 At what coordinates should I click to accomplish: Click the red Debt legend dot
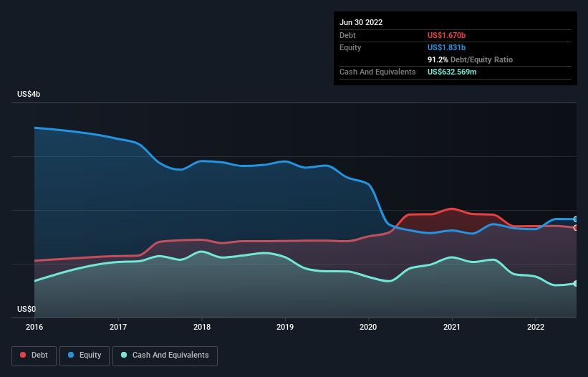pos(23,355)
